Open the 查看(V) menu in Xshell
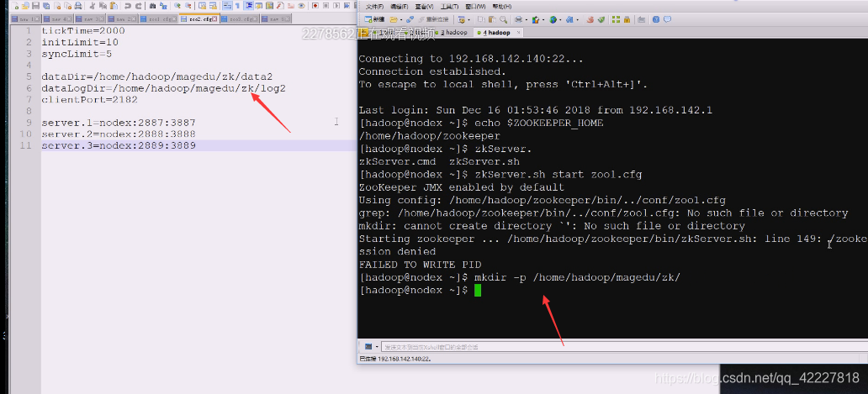This screenshot has width=868, height=394. pos(424,7)
